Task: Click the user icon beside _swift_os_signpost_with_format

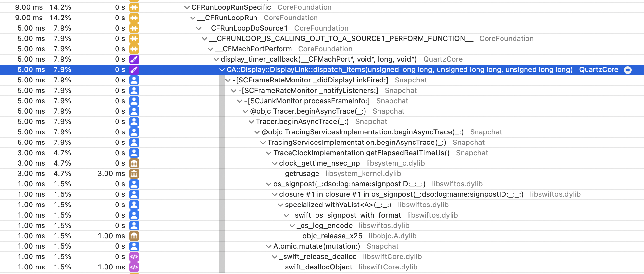Action: [x=134, y=215]
